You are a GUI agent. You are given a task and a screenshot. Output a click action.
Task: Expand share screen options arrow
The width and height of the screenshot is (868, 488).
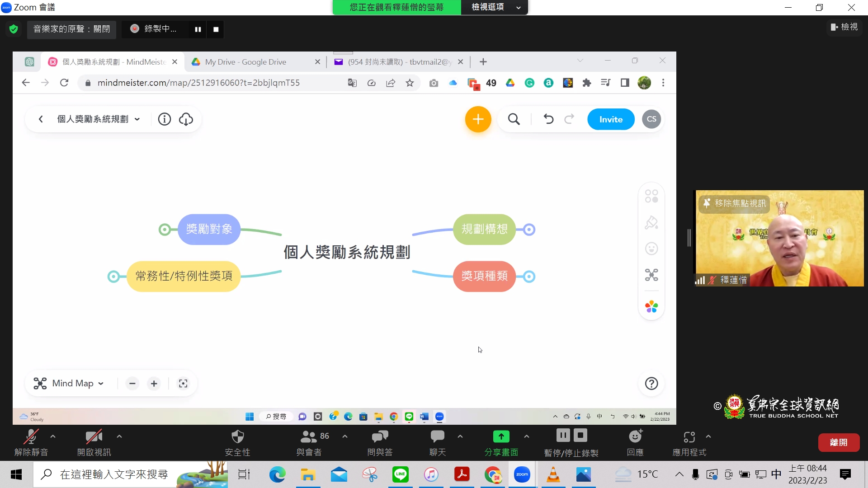coord(527,436)
